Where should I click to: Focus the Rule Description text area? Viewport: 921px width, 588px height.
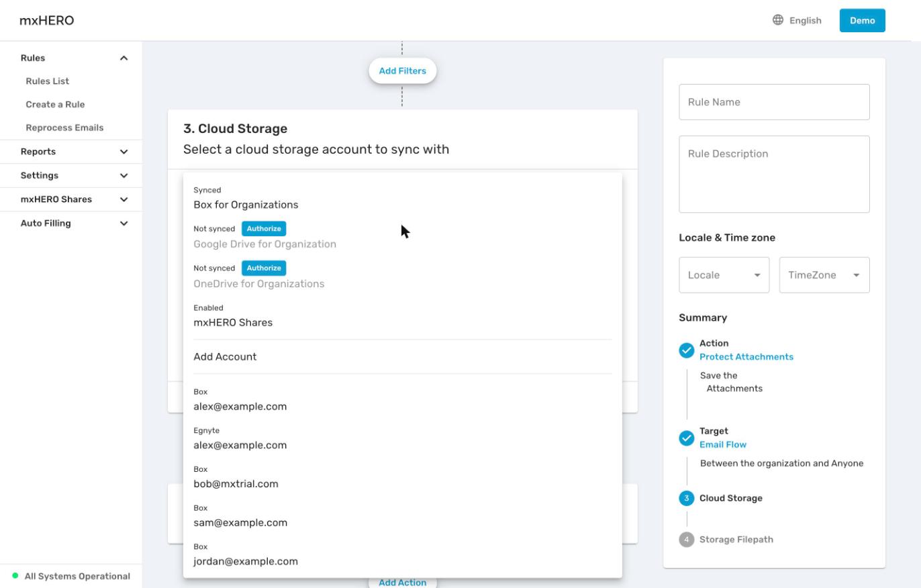click(x=774, y=175)
